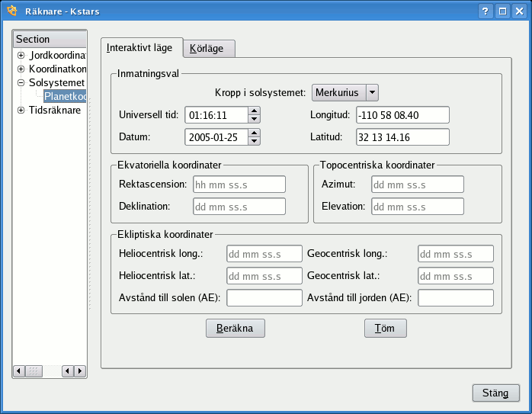Select the Koordinatkonverterare tree entry
532x414 pixels.
pyautogui.click(x=57, y=69)
